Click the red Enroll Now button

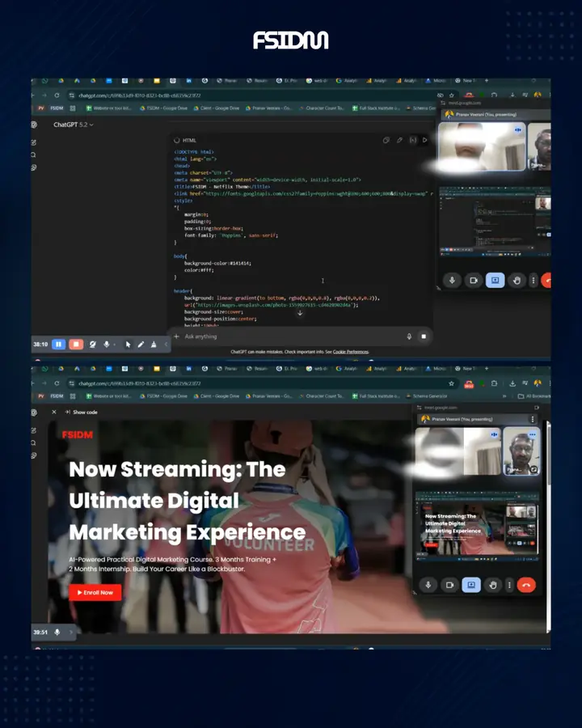pyautogui.click(x=95, y=592)
